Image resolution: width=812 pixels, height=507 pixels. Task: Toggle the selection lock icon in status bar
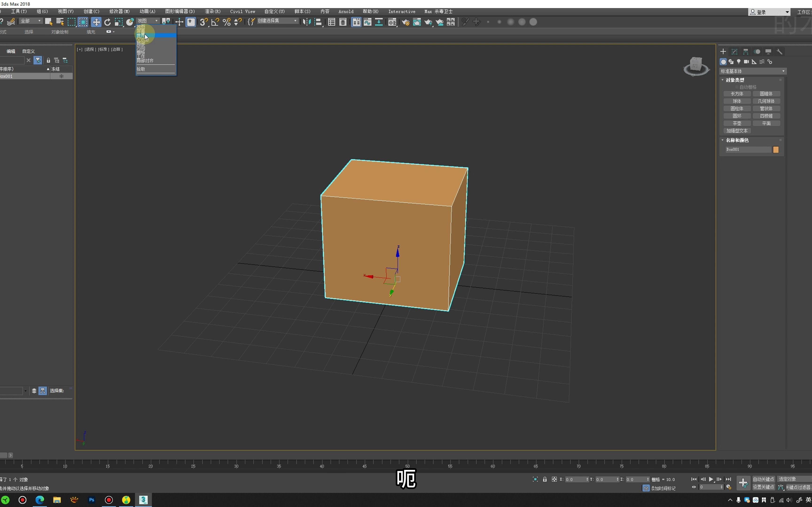pyautogui.click(x=545, y=479)
